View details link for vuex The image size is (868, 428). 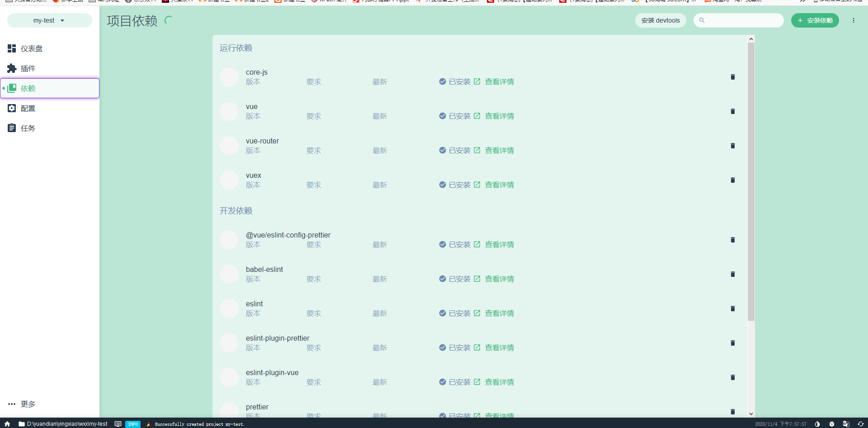[499, 185]
